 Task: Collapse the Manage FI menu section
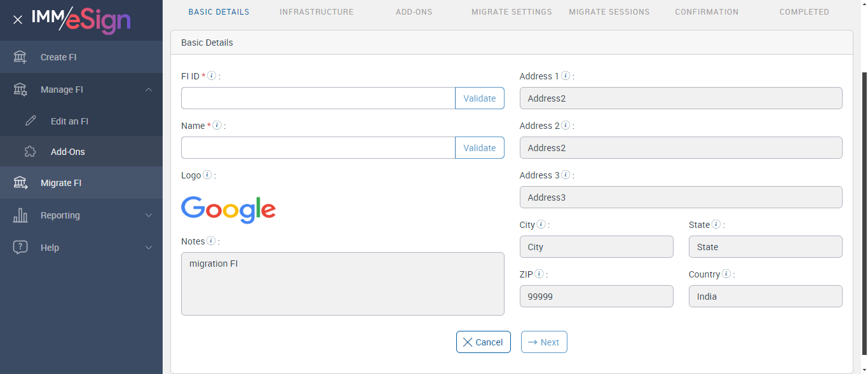(149, 90)
